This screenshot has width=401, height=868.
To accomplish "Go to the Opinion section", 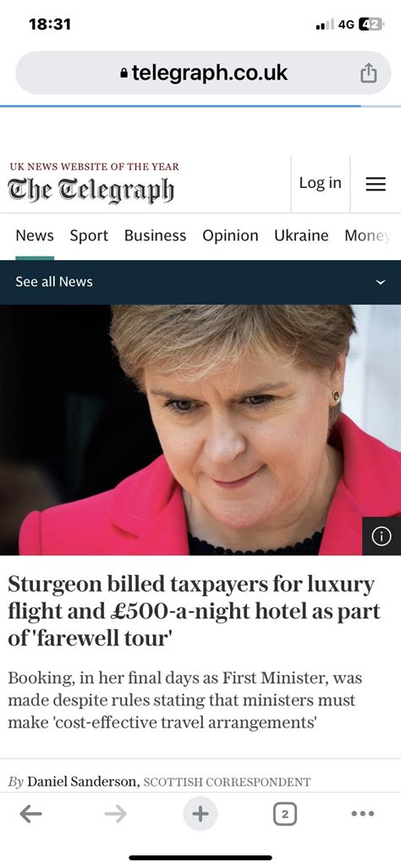I will [x=230, y=235].
